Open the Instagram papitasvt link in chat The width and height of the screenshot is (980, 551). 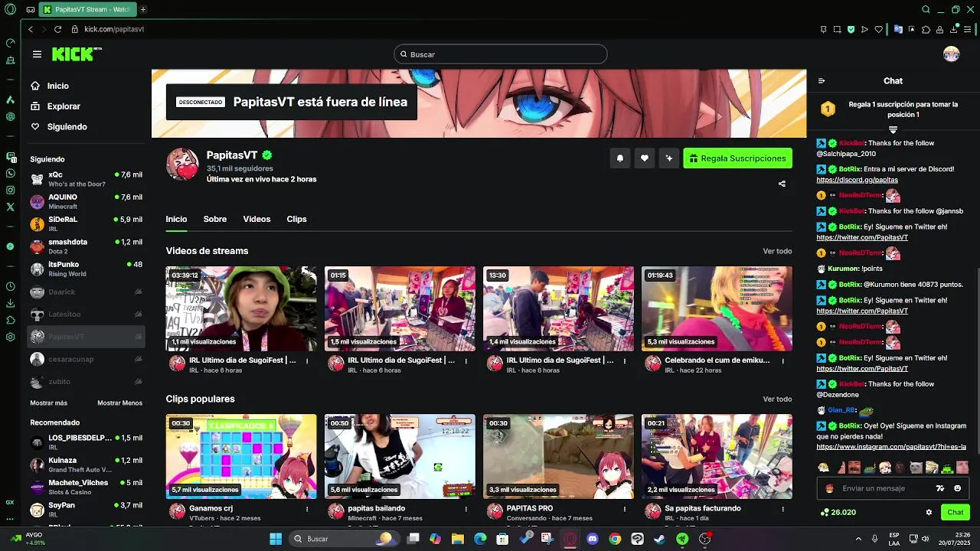click(891, 447)
